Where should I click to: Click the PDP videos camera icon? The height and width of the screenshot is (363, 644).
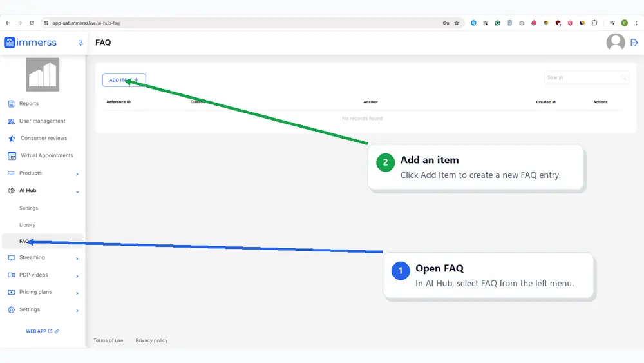[11, 275]
